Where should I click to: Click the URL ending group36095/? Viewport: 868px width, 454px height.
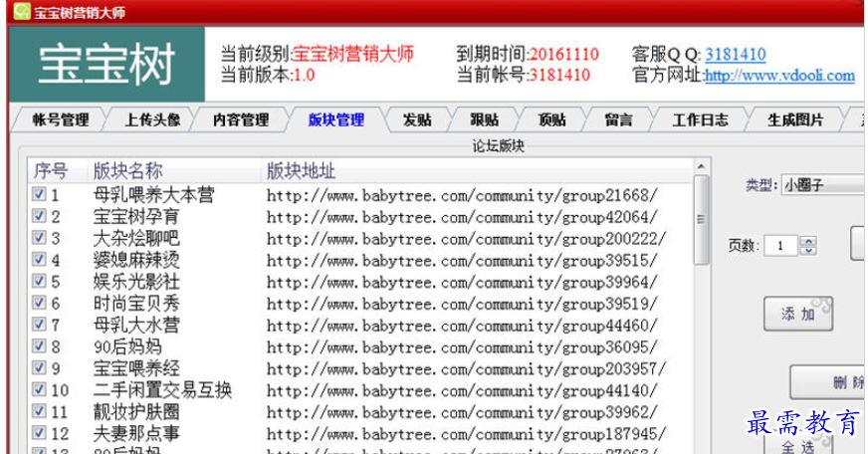pyautogui.click(x=462, y=347)
